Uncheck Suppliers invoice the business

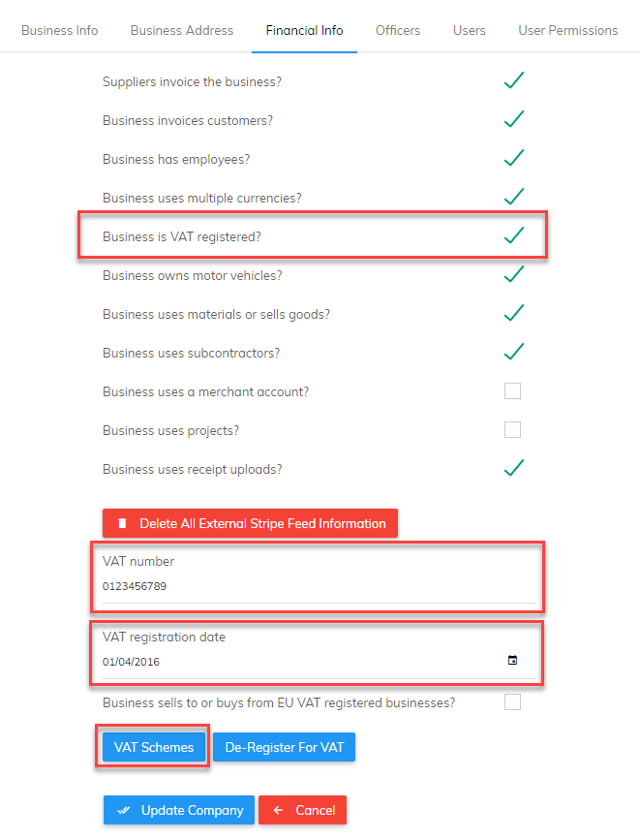click(513, 80)
